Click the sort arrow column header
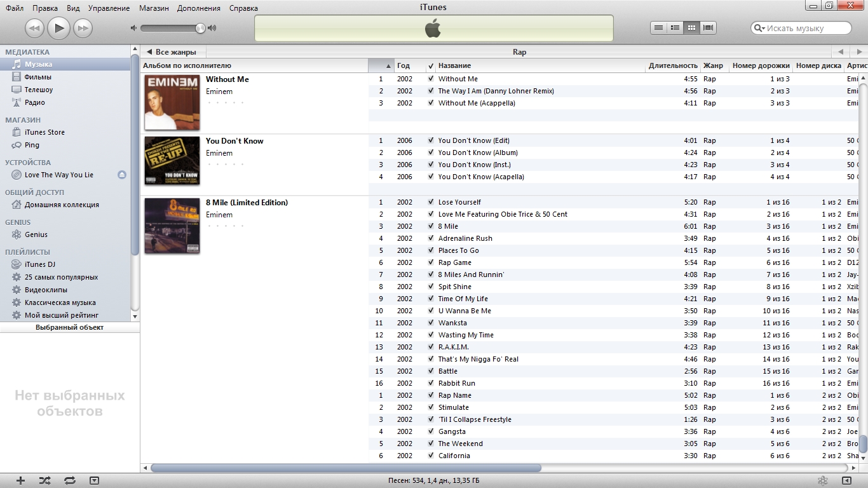This screenshot has height=488, width=868. 381,65
